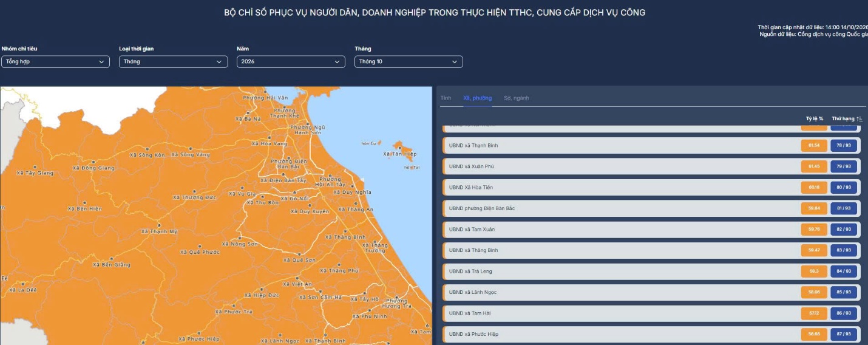This screenshot has width=868, height=345.
Task: Click Xã Gò Nổi on the map
Action: [295, 199]
